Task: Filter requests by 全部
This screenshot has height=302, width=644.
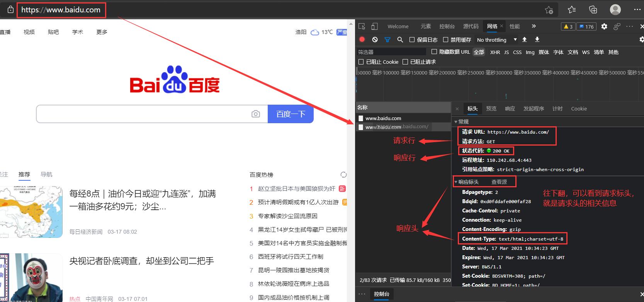Action: point(479,52)
